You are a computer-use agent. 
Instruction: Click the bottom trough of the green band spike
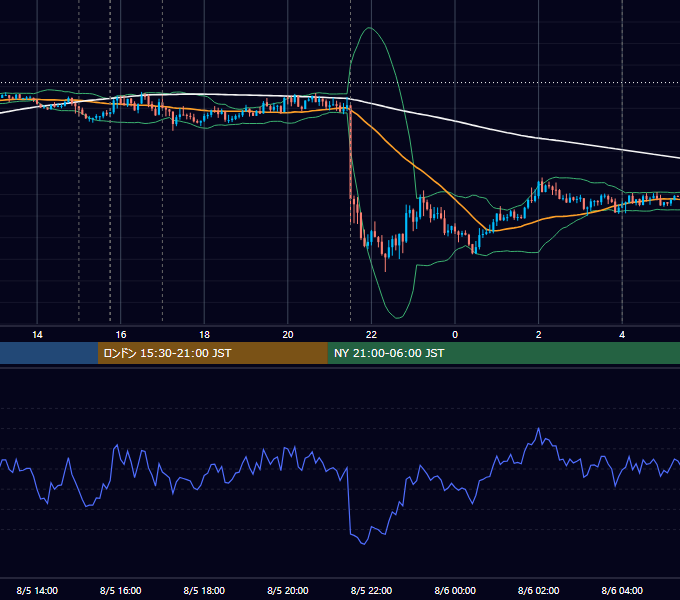(398, 318)
